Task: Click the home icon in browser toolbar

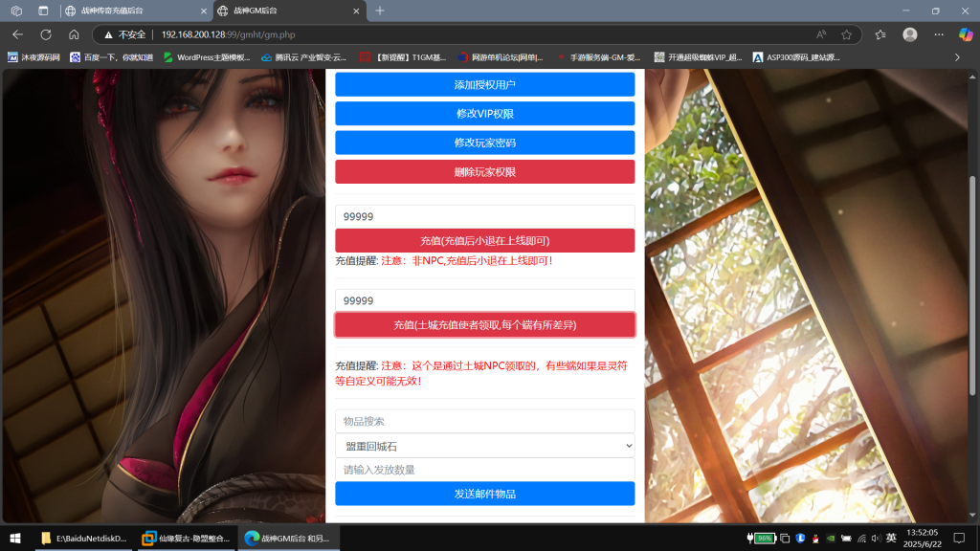Action: click(74, 34)
